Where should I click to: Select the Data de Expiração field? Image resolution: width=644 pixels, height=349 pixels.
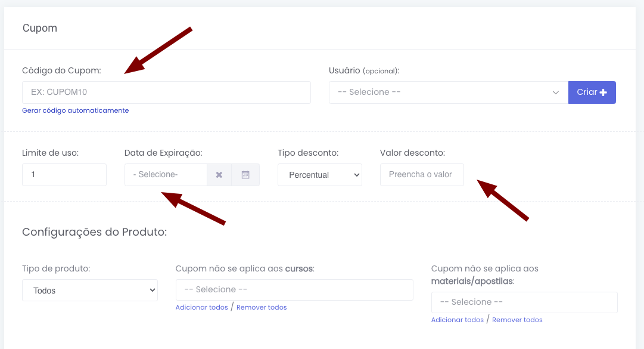166,175
